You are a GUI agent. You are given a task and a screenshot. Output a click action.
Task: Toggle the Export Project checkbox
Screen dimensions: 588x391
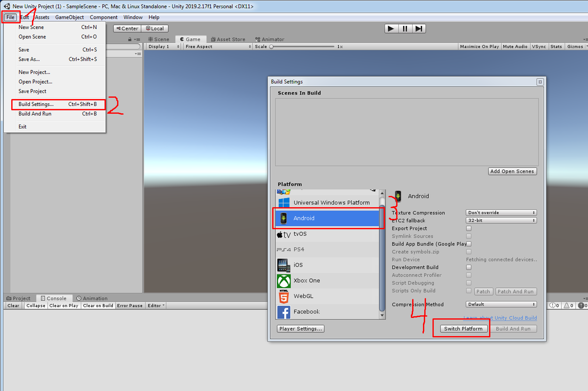(469, 228)
